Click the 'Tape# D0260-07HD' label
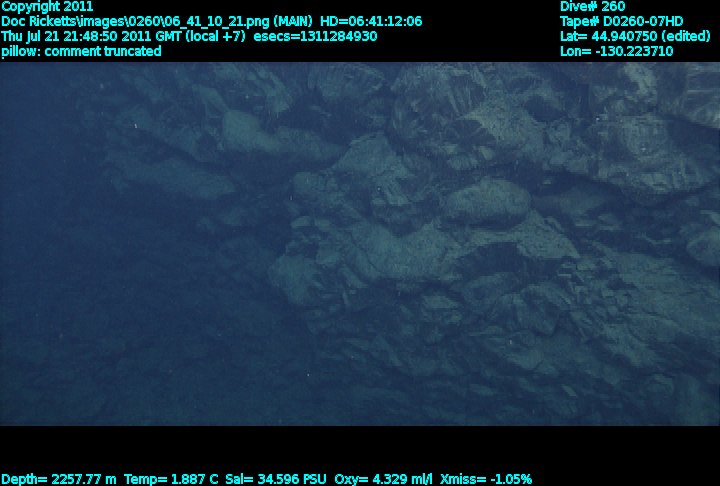The image size is (720, 486). [621, 22]
